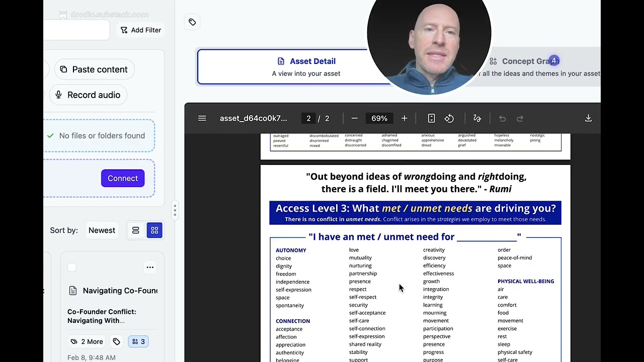Click the concept count badge showing 3

click(x=138, y=341)
